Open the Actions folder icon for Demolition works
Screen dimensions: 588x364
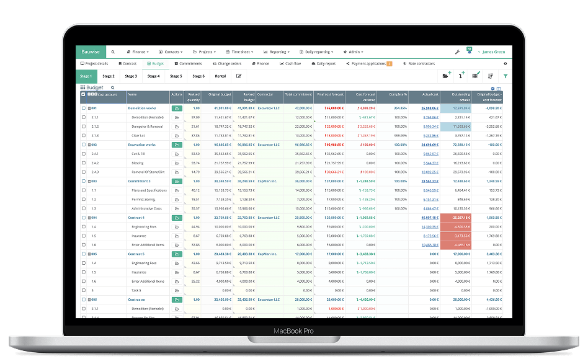[x=176, y=108]
